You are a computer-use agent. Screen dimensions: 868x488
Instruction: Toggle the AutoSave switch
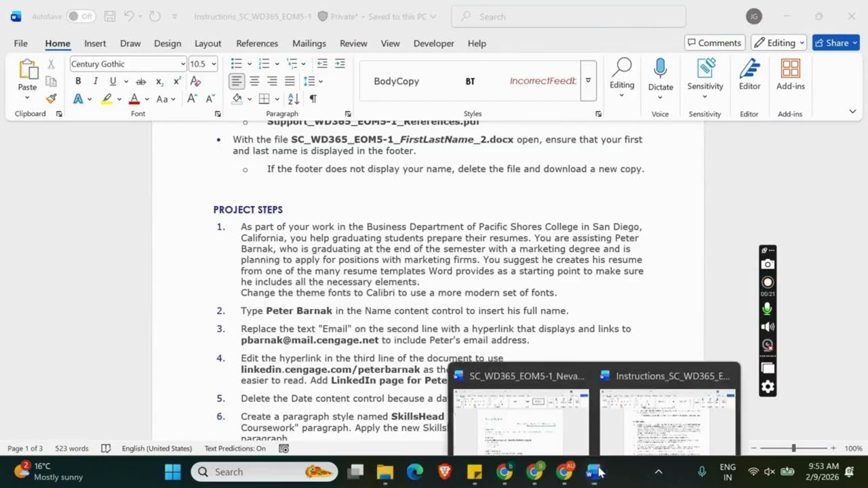click(x=81, y=16)
